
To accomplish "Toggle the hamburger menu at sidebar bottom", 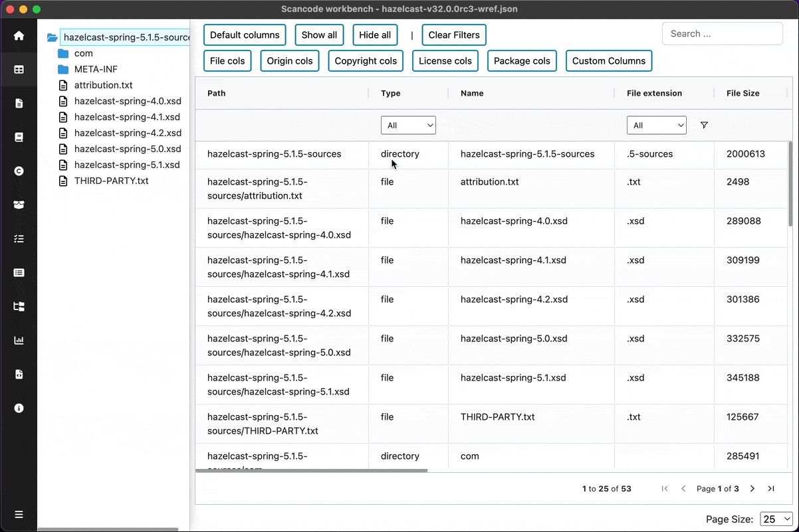I will pyautogui.click(x=19, y=514).
